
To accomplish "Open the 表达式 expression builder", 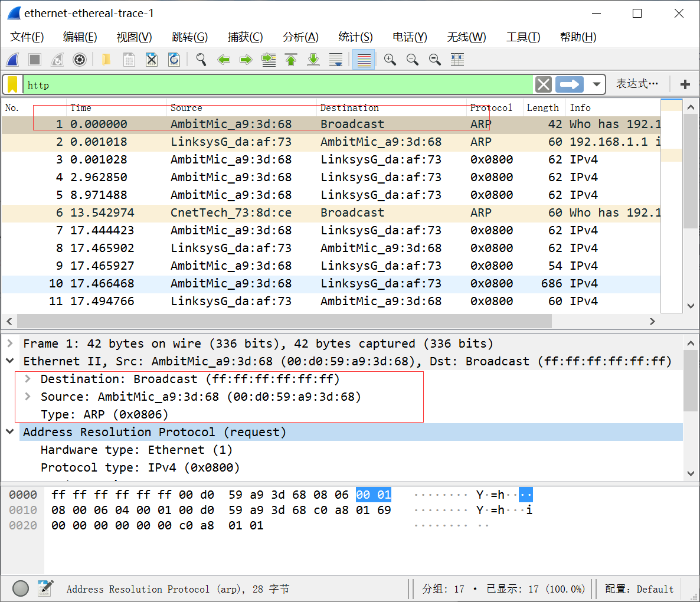I will pos(637,83).
